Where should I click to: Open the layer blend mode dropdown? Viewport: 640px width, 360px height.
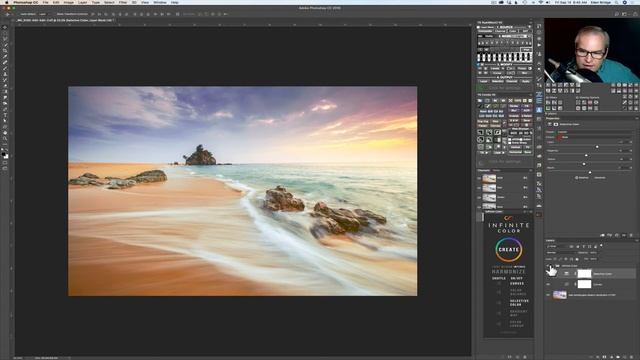561,253
